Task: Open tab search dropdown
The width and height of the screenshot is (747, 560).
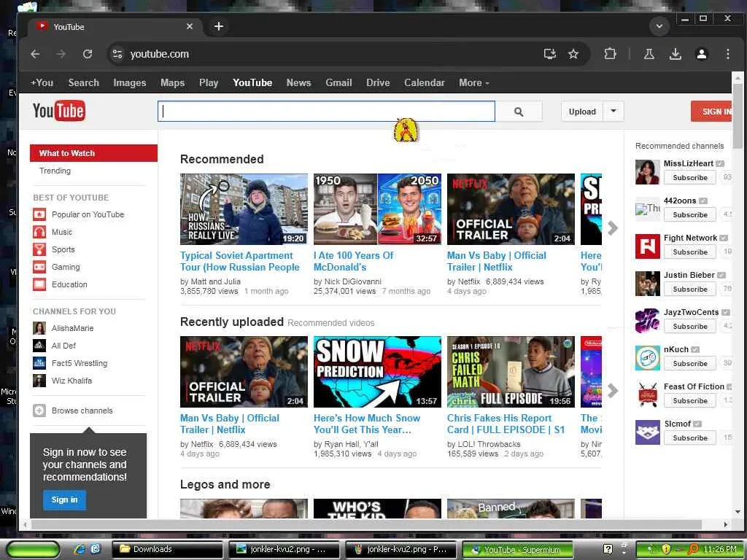Action: coord(659,26)
